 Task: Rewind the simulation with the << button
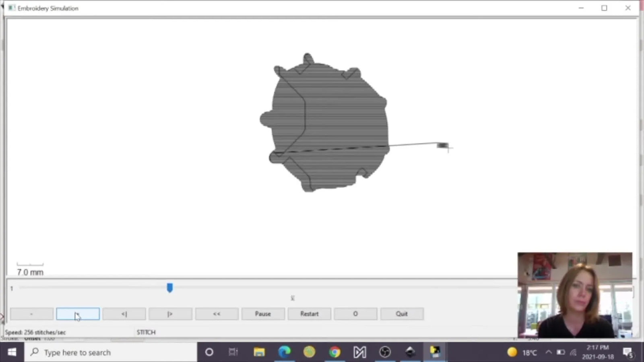217,314
